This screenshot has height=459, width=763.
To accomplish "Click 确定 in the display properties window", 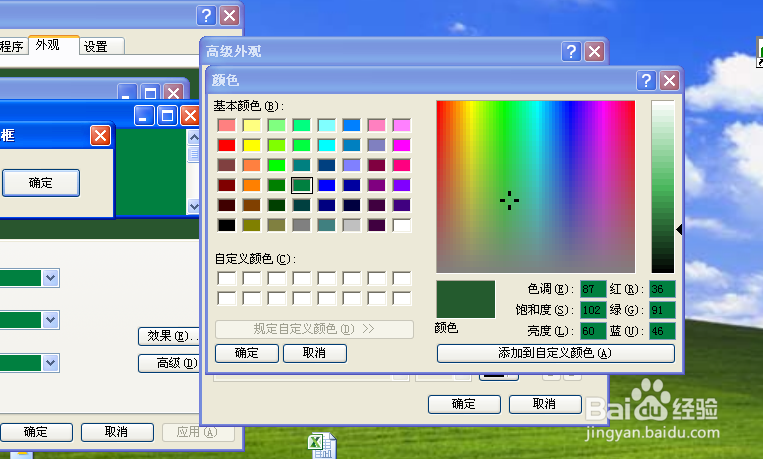I will click(x=36, y=432).
